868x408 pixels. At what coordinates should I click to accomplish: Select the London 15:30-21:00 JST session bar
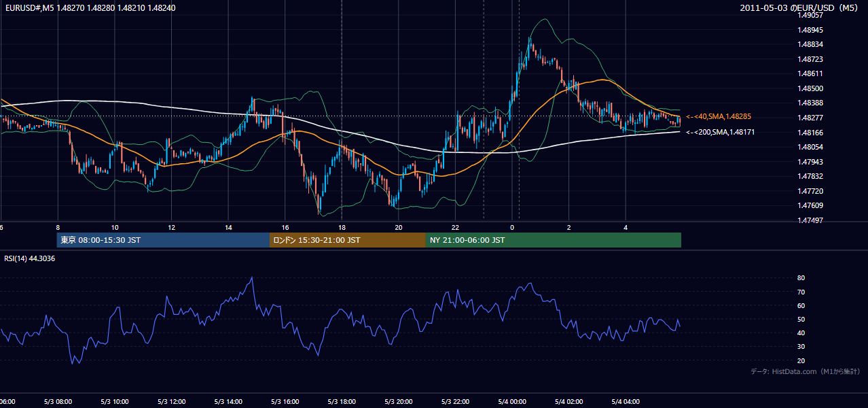pos(348,240)
